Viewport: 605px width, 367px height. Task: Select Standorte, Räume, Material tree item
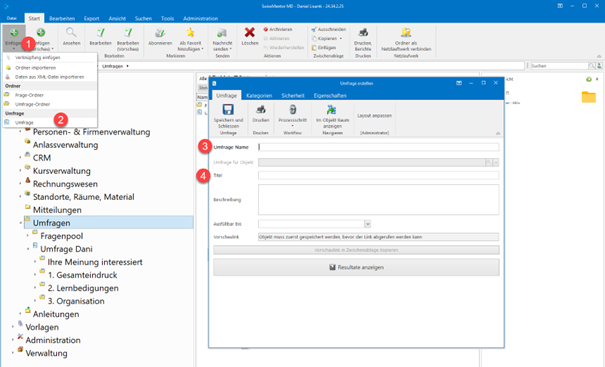click(83, 197)
